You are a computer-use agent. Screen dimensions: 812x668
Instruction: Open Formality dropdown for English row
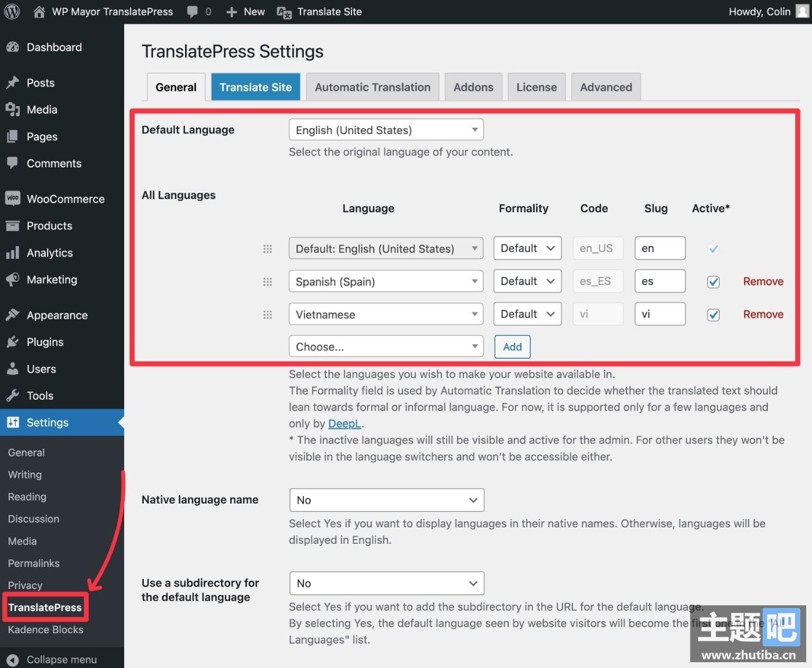(x=527, y=248)
